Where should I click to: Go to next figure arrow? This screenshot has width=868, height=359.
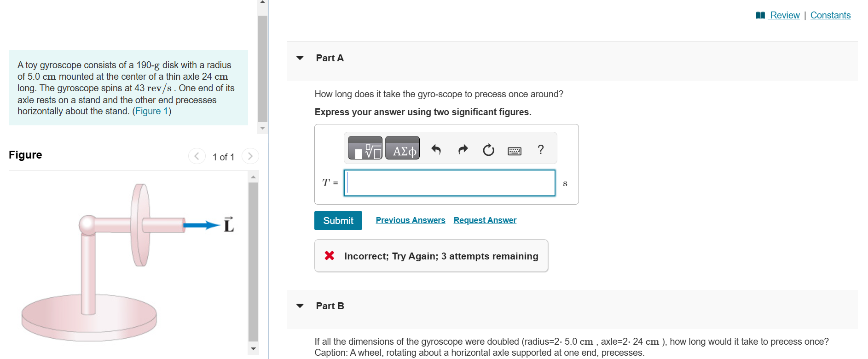coord(250,156)
